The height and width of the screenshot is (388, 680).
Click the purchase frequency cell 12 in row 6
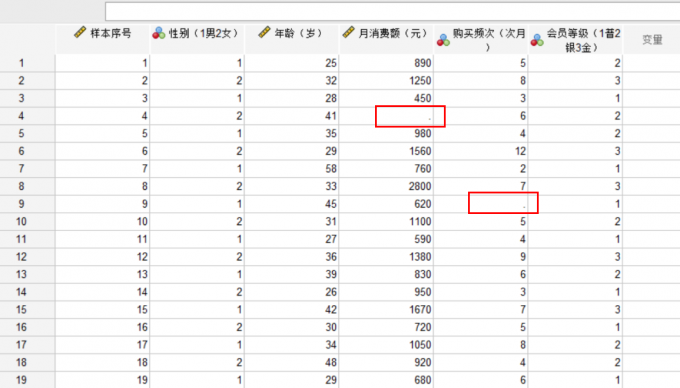tap(481, 151)
